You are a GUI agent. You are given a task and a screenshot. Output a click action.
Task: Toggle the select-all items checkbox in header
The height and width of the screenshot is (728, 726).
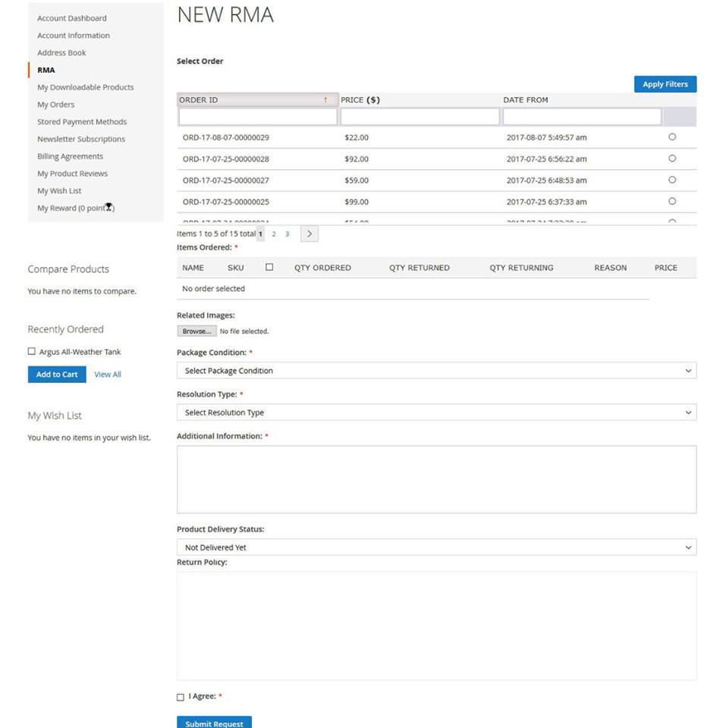(269, 268)
